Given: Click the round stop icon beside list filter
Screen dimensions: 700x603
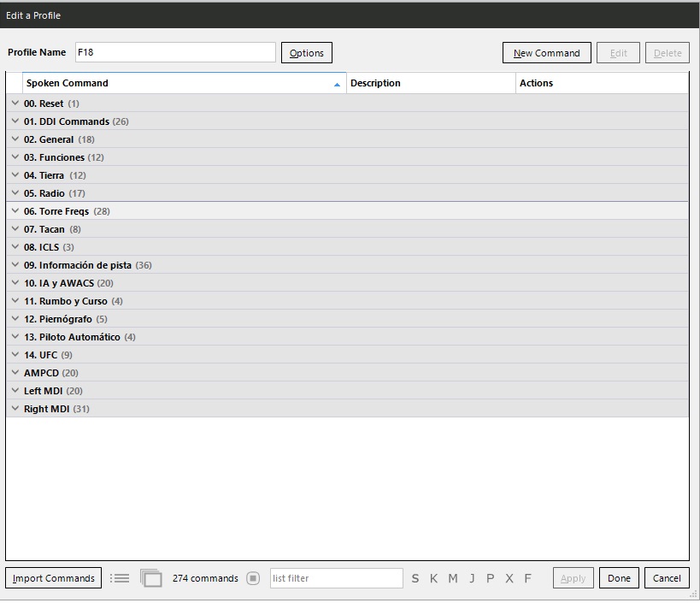Looking at the screenshot, I should (x=253, y=578).
